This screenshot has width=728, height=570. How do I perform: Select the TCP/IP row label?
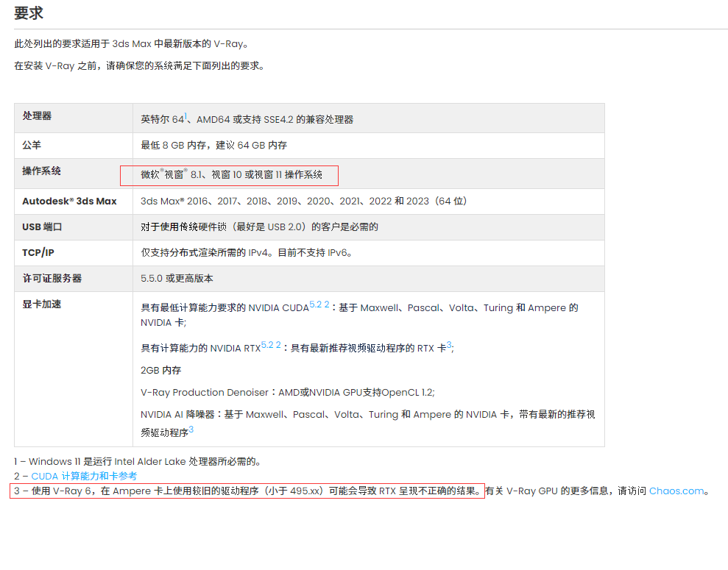point(38,253)
